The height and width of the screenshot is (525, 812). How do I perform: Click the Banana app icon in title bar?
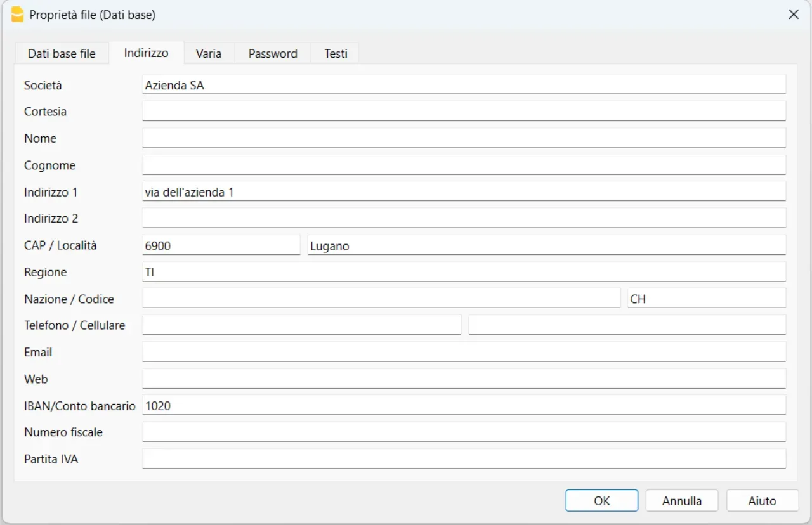18,15
